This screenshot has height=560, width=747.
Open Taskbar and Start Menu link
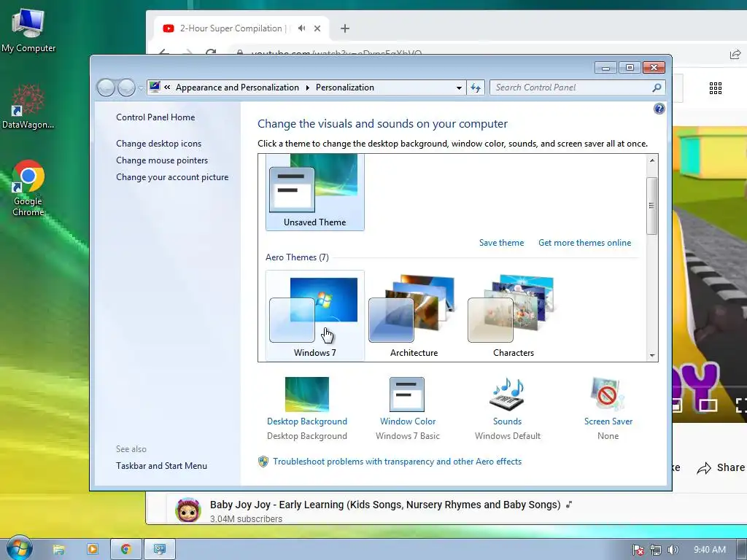tap(161, 466)
